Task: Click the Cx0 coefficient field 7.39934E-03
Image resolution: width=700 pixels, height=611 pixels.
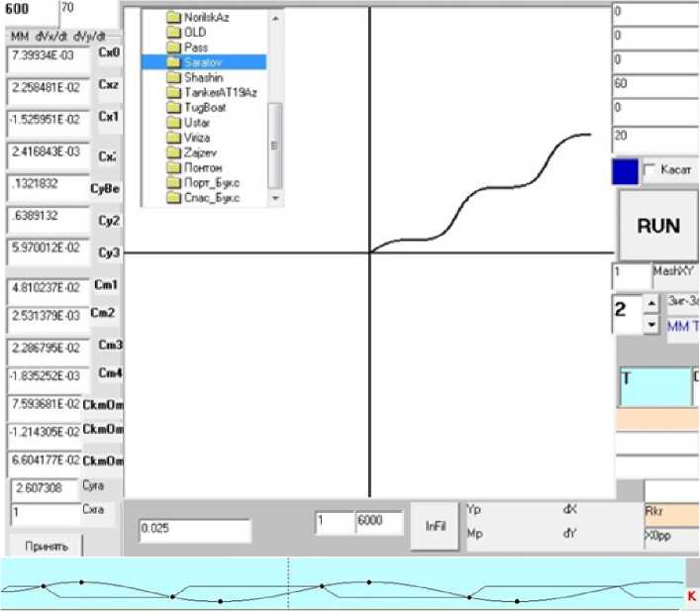Action: click(49, 60)
